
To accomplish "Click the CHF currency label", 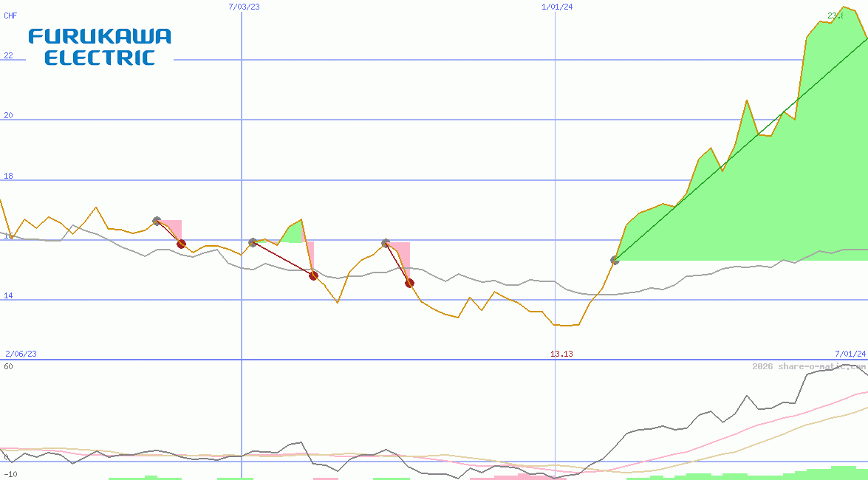I will pyautogui.click(x=10, y=16).
